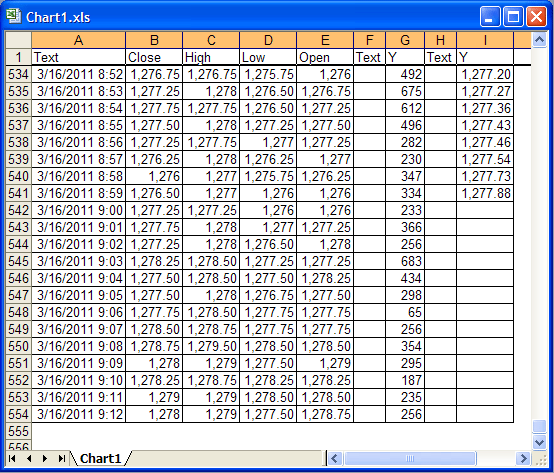This screenshot has width=554, height=473.
Task: Close the Chart1.xls window
Action: pos(536,17)
